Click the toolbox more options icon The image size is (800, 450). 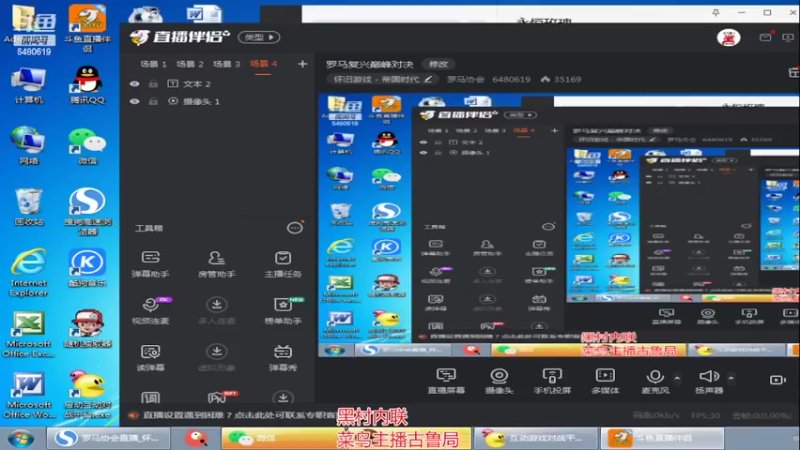(295, 228)
